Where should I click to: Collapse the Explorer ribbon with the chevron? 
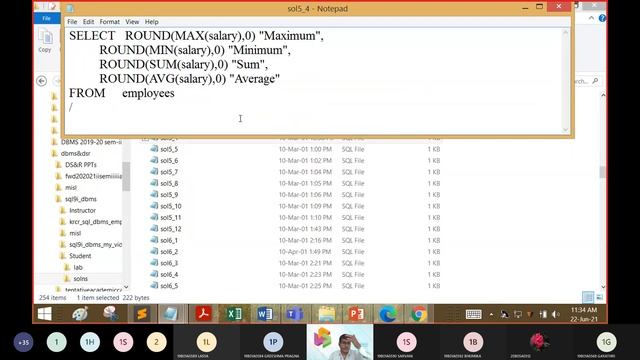(x=591, y=18)
